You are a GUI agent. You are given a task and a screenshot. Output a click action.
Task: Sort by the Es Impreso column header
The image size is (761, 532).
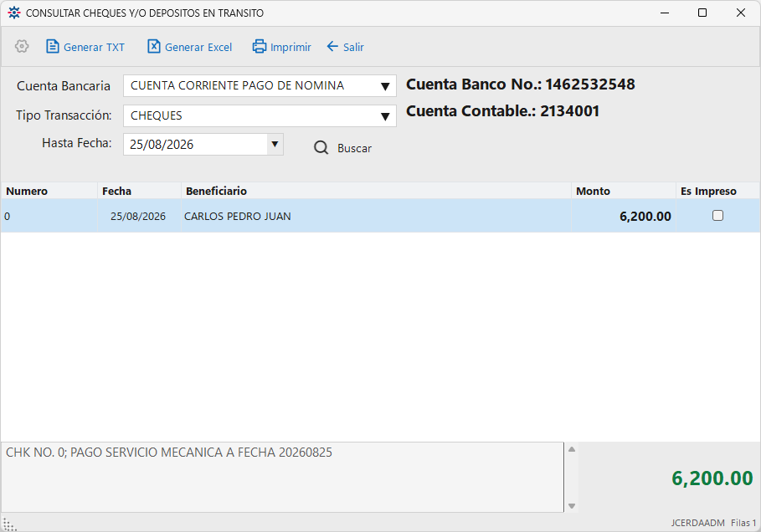717,191
